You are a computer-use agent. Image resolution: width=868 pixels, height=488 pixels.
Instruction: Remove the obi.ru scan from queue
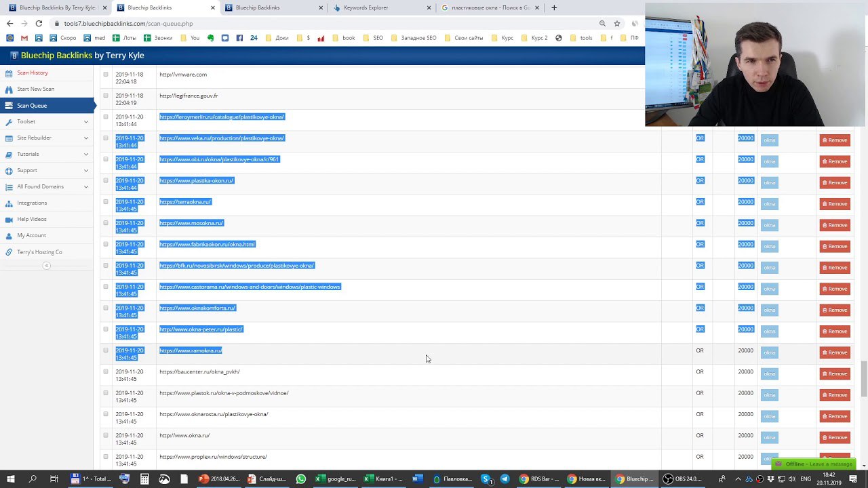[835, 161]
